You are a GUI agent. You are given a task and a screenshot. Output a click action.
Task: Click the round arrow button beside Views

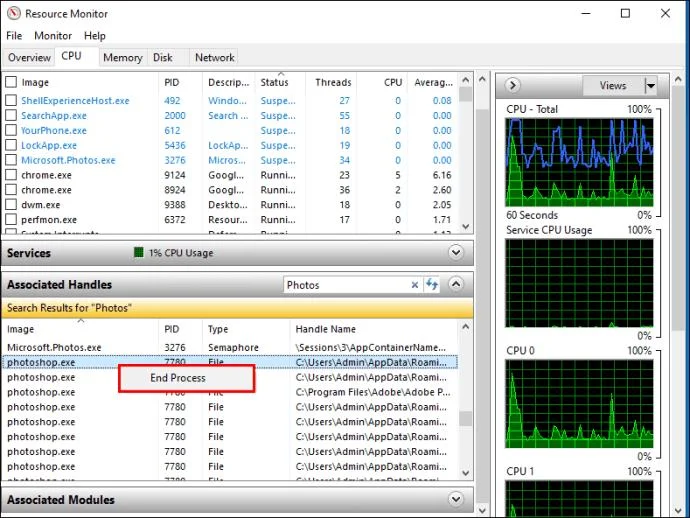click(x=513, y=85)
